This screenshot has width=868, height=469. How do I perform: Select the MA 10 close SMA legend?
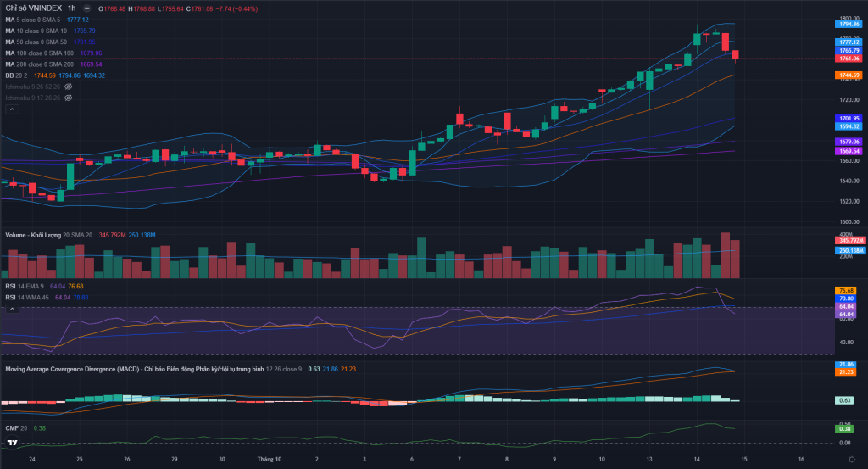pos(36,31)
